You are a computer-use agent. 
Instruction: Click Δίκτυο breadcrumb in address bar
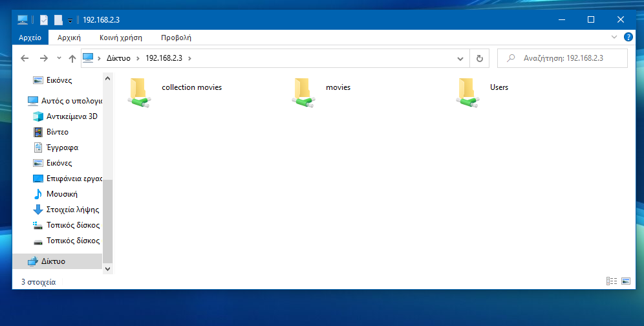(x=118, y=58)
